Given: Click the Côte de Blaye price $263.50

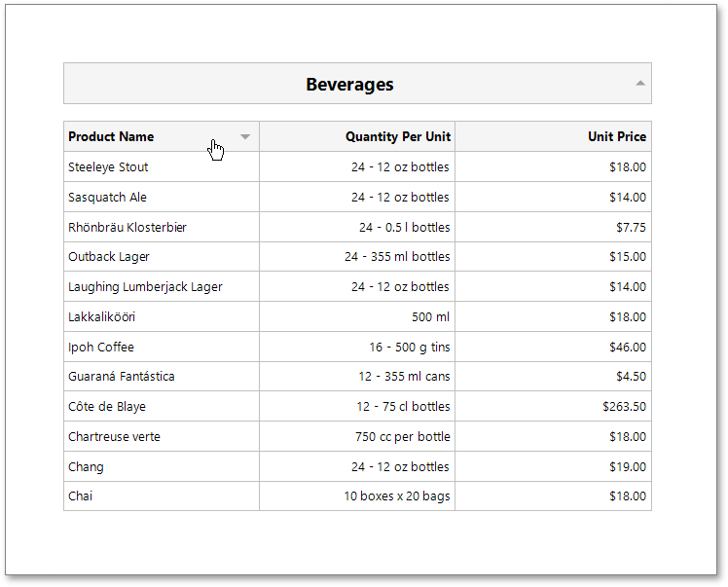Looking at the screenshot, I should click(x=624, y=407).
